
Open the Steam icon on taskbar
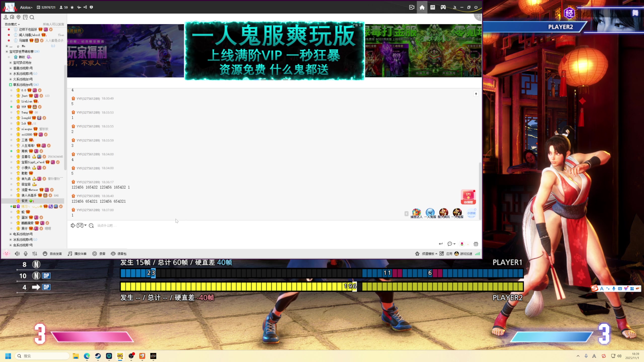coord(98,356)
